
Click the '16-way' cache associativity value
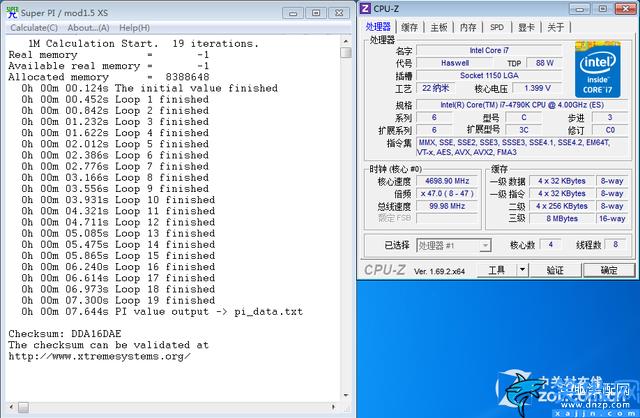(x=612, y=219)
